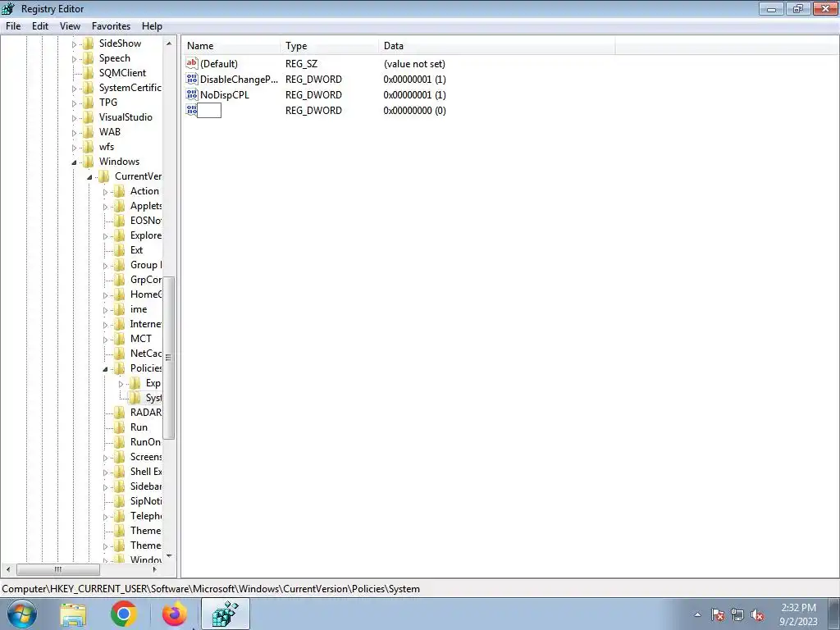The image size is (840, 630).
Task: Click the muted volume tray icon
Action: (757, 614)
